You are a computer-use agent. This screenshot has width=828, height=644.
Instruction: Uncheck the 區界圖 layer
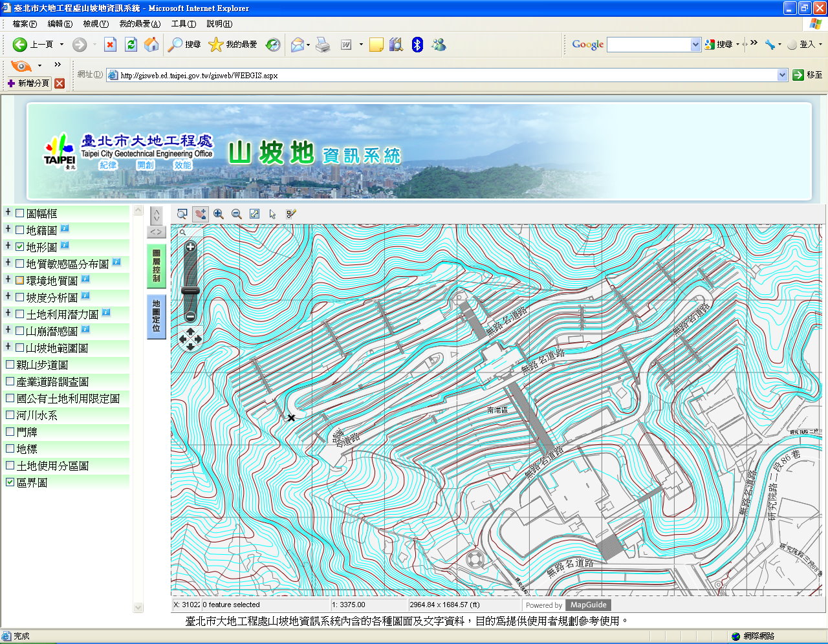coord(10,482)
